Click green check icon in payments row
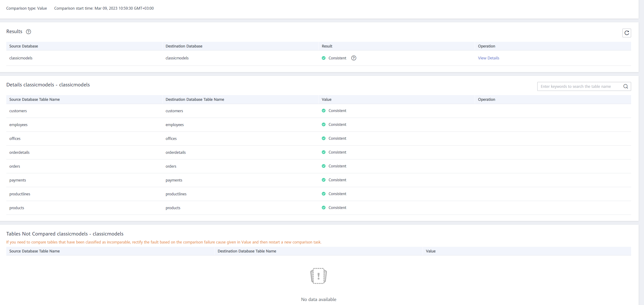 point(323,180)
